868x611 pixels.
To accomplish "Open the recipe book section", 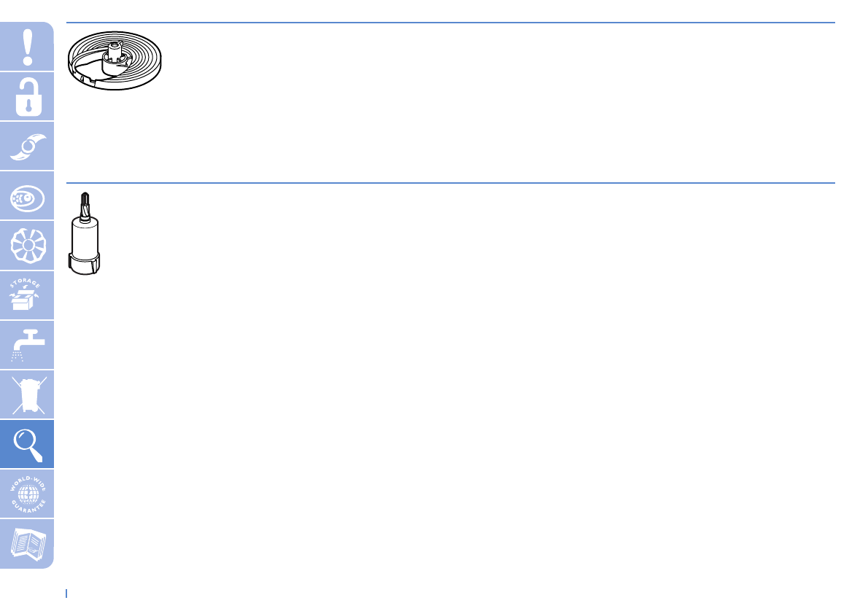I will pos(26,543).
